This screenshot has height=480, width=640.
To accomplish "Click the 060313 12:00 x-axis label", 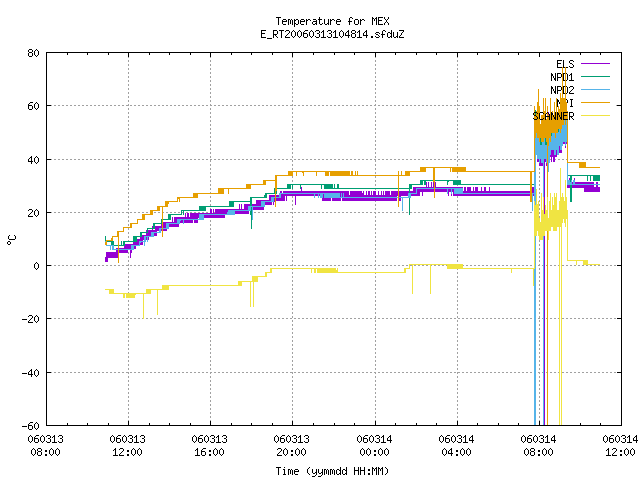I will pos(127,446).
